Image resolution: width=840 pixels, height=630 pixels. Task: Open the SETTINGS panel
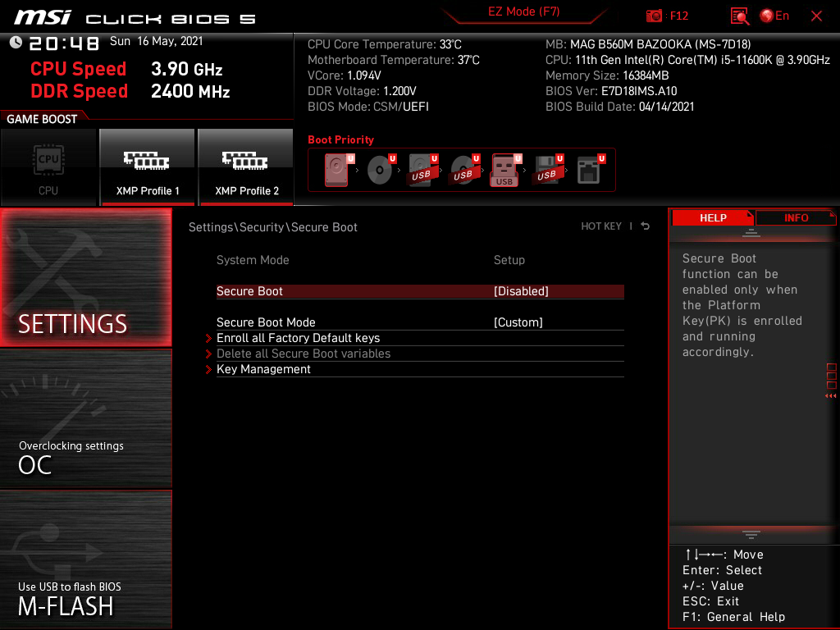pos(85,277)
